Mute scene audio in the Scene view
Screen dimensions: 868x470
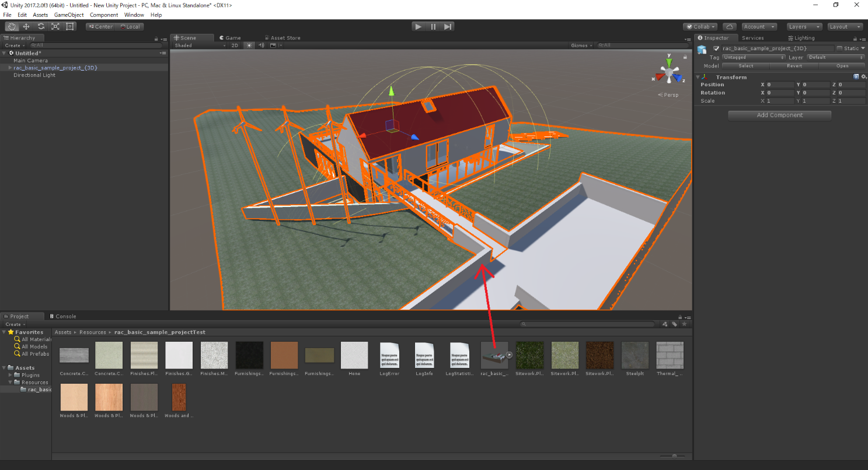coord(261,45)
